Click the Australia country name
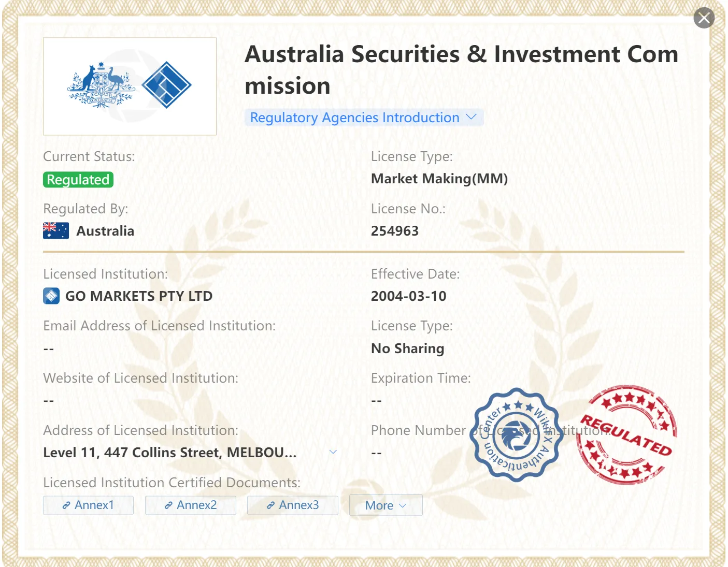Viewport: 728px width, 567px height. [x=105, y=231]
